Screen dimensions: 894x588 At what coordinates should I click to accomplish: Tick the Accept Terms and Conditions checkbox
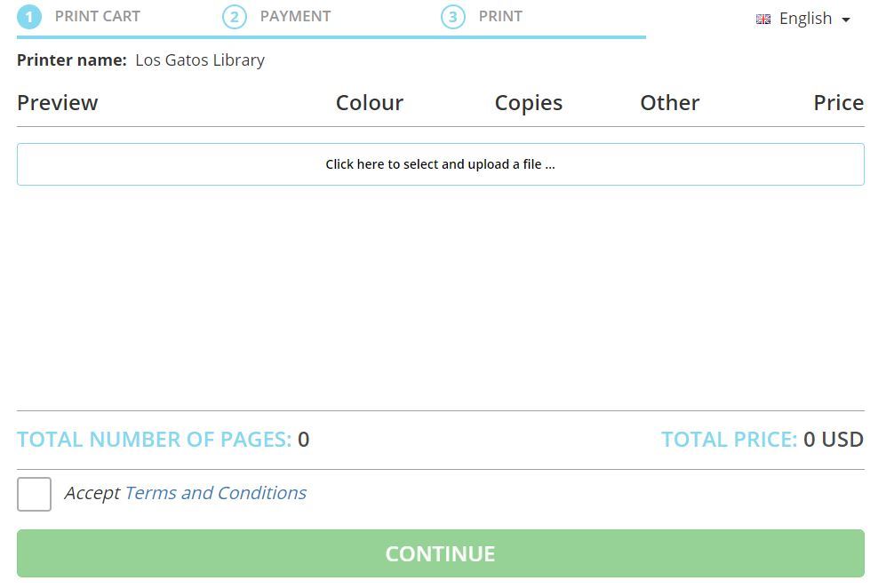pyautogui.click(x=35, y=494)
